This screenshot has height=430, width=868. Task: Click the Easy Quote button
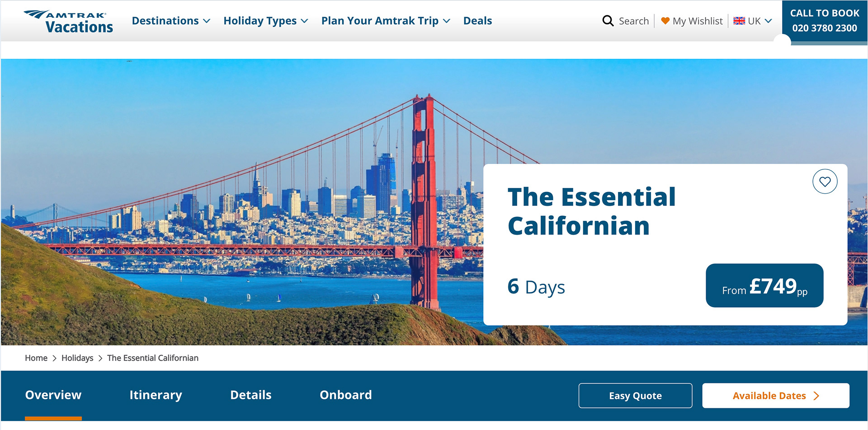(x=635, y=396)
